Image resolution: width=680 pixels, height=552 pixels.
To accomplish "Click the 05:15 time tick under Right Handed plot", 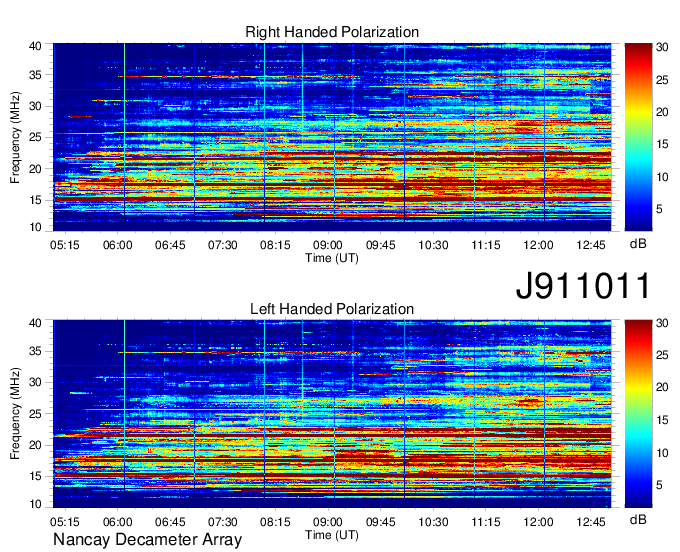I will click(65, 245).
